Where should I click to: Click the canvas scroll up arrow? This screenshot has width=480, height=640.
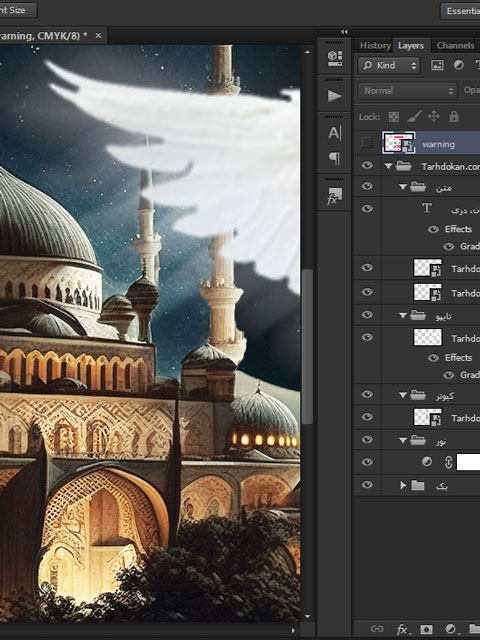[x=307, y=52]
